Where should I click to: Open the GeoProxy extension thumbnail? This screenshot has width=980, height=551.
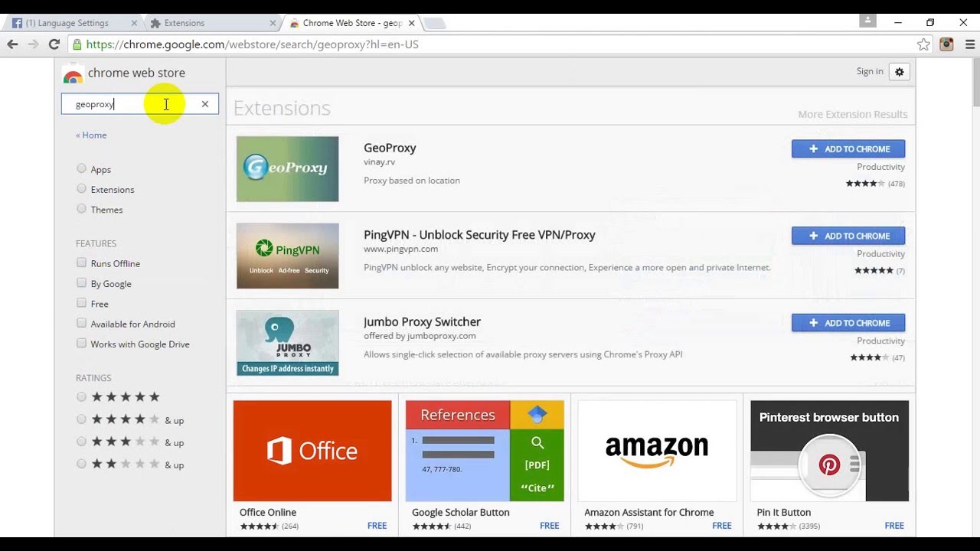(287, 169)
